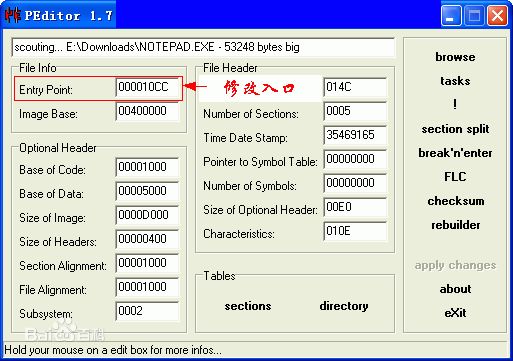
Task: Run the checksum function
Action: [456, 201]
